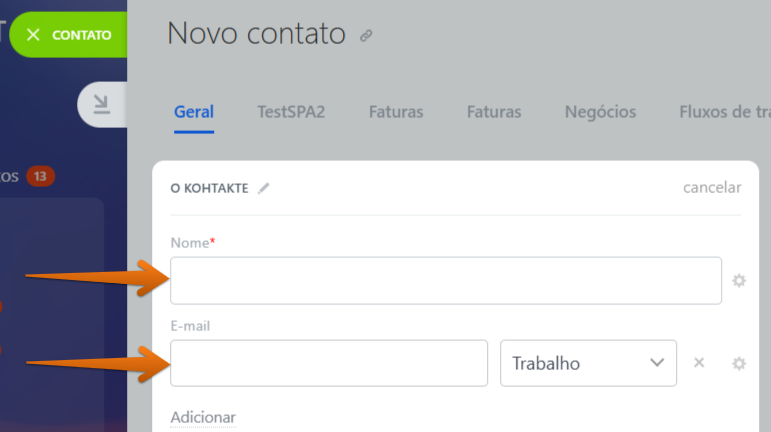The height and width of the screenshot is (432, 771).
Task: Open the TestSPA2 tab
Action: tap(291, 112)
